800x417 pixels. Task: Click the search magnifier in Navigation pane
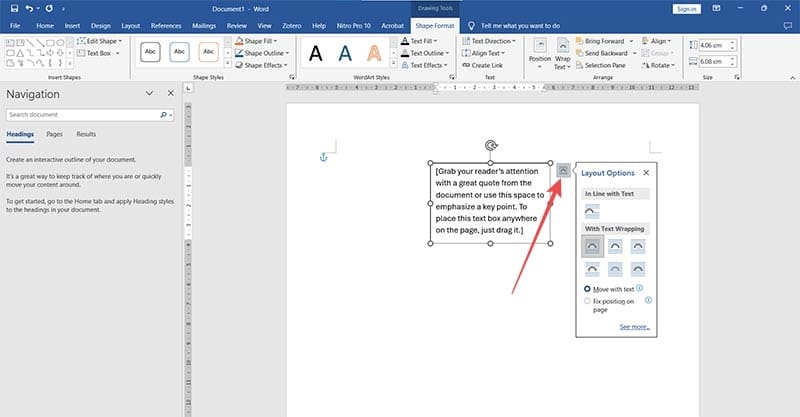(x=163, y=115)
